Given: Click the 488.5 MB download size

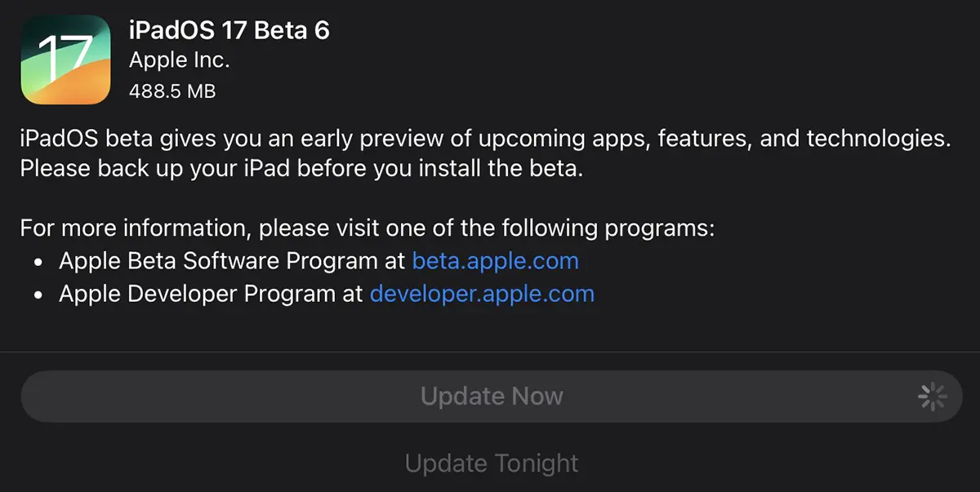Looking at the screenshot, I should coord(172,91).
